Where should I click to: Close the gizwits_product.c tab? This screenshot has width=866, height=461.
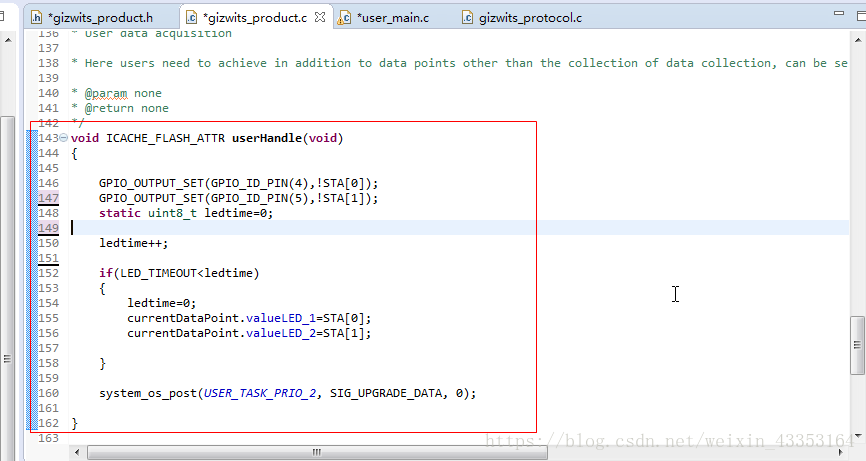click(320, 17)
